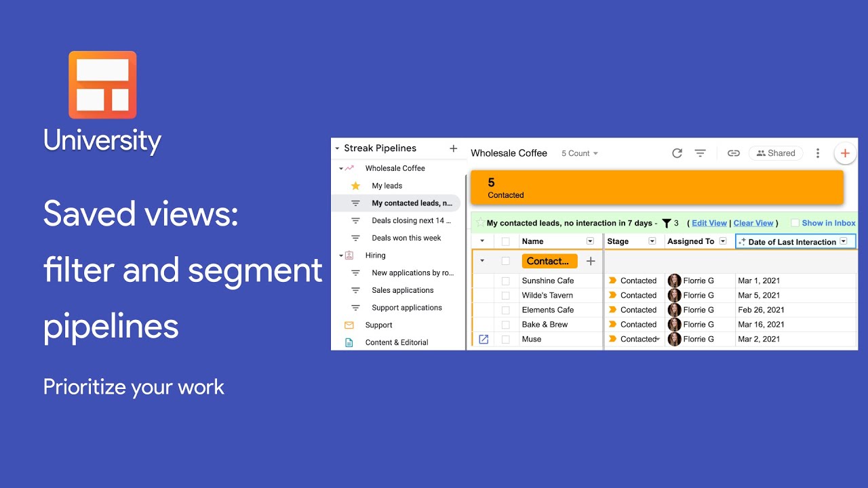Click filter icon beside New applications
The width and height of the screenshot is (868, 488).
[x=355, y=273]
